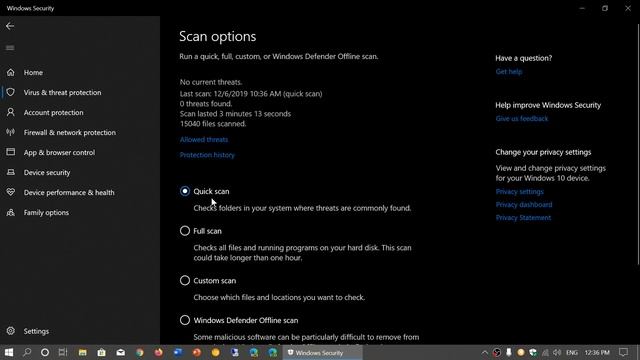Open Microsoft Store from the taskbar

(x=101, y=352)
